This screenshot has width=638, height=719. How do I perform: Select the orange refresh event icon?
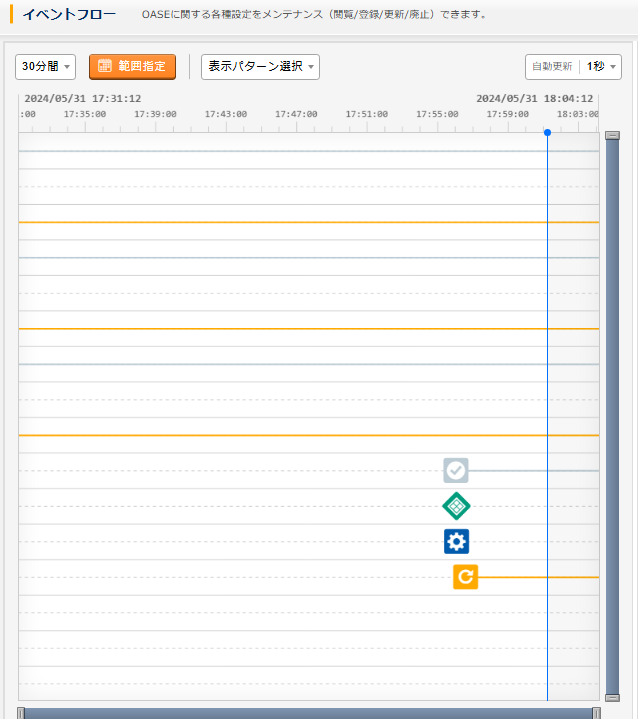(466, 577)
